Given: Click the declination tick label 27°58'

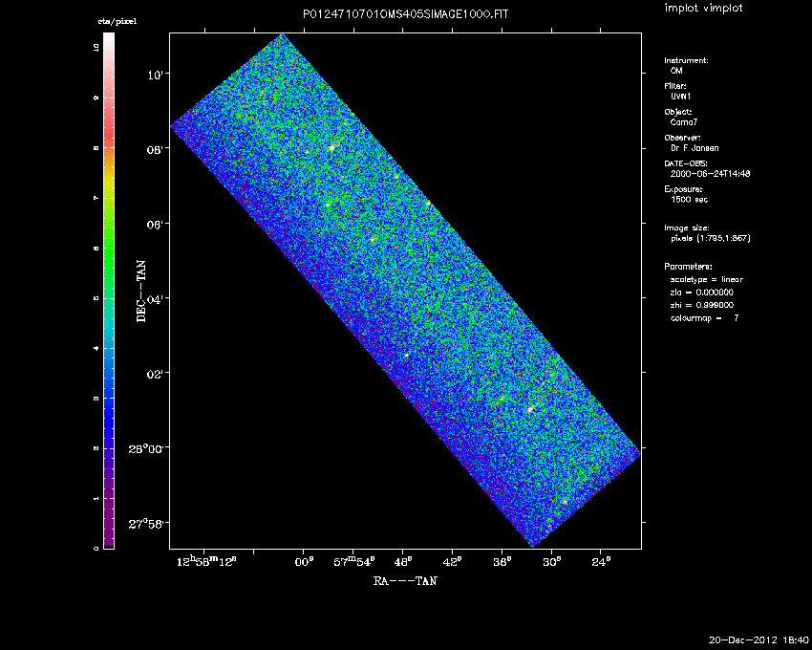Looking at the screenshot, I should pos(146,524).
